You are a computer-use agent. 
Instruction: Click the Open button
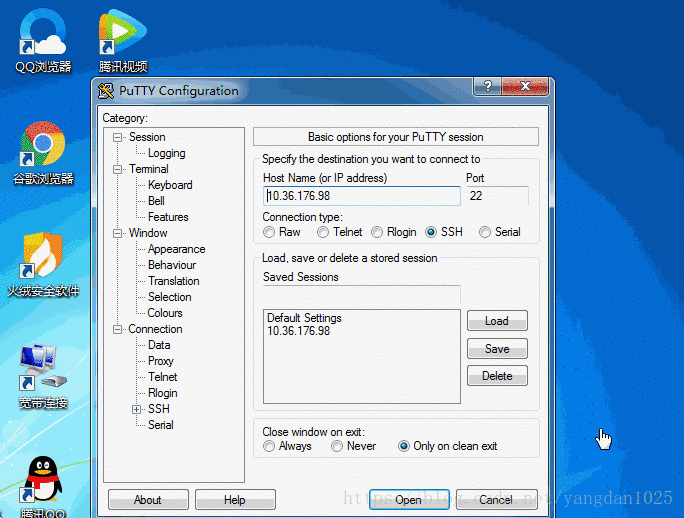click(409, 500)
